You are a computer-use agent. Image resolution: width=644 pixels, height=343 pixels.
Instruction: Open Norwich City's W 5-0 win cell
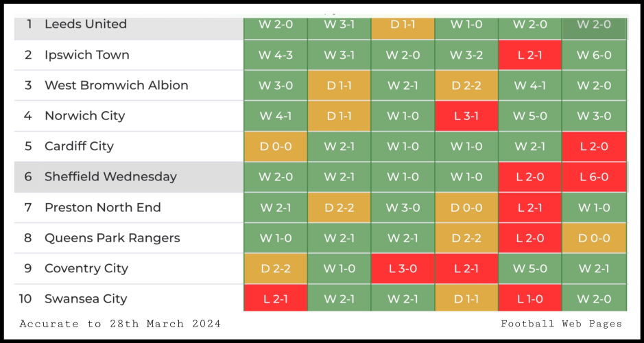pyautogui.click(x=529, y=116)
